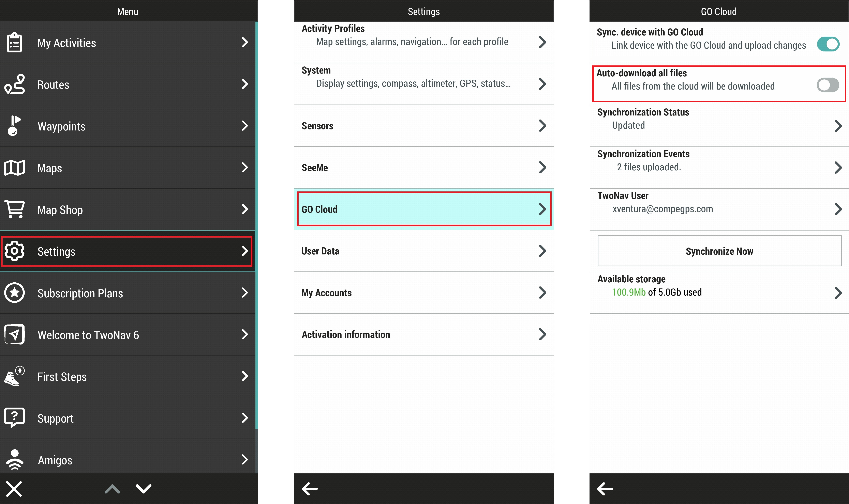Go back from the GO Cloud screen
The height and width of the screenshot is (504, 849).
605,489
